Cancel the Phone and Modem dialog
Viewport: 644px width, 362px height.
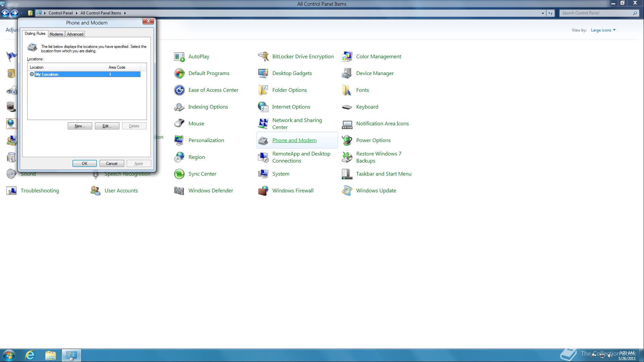pyautogui.click(x=112, y=164)
